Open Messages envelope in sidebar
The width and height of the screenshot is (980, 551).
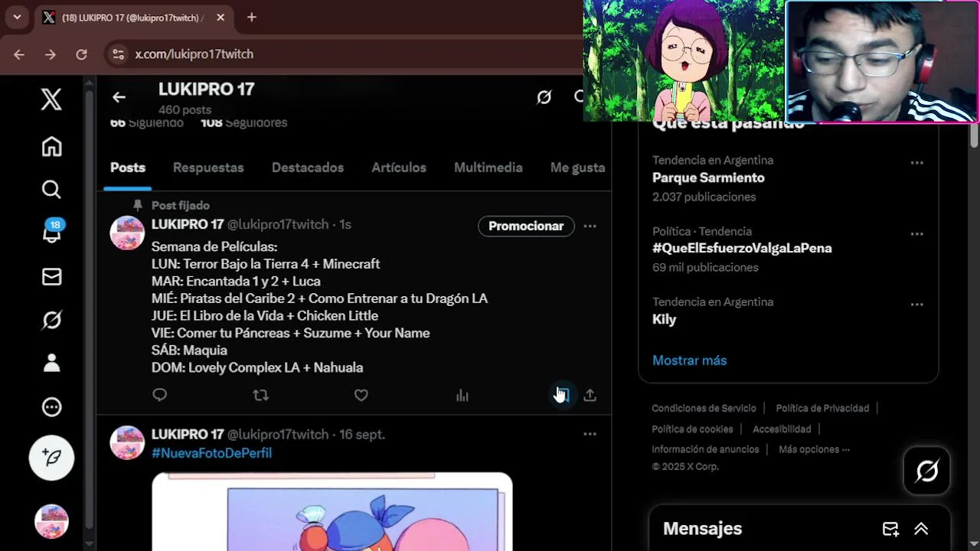[51, 276]
